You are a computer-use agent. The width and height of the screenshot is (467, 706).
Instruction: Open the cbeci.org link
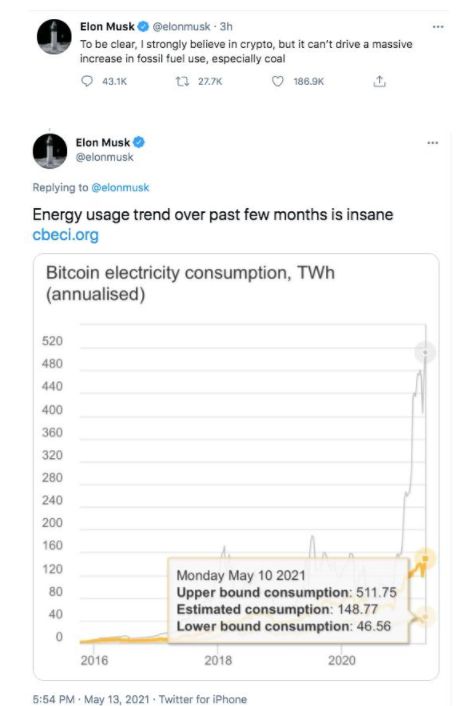[65, 235]
